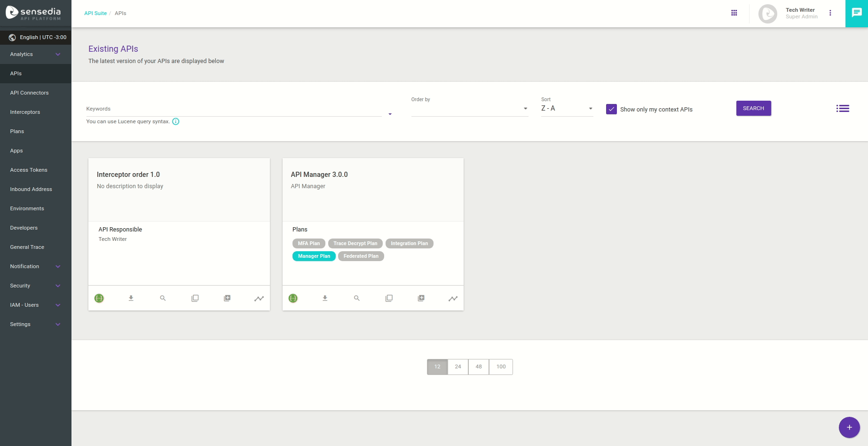Click the Lucene query syntax info icon
The height and width of the screenshot is (446, 868).
[x=176, y=121]
